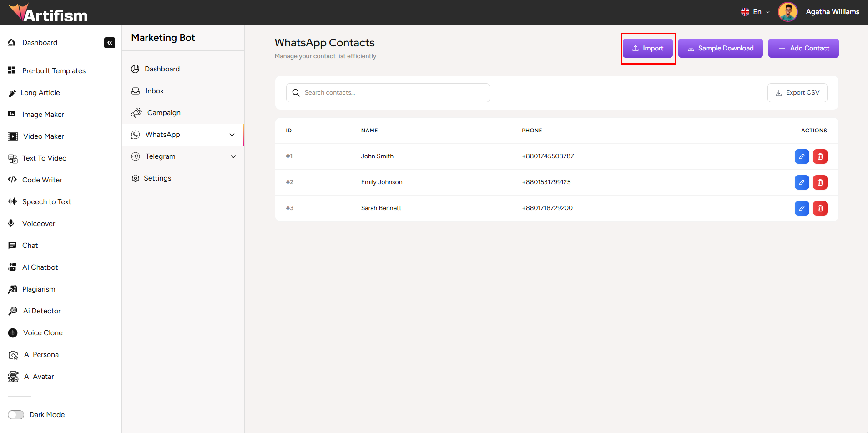Viewport: 868px width, 433px height.
Task: Click the edit icon for John Smith
Action: [x=802, y=156]
